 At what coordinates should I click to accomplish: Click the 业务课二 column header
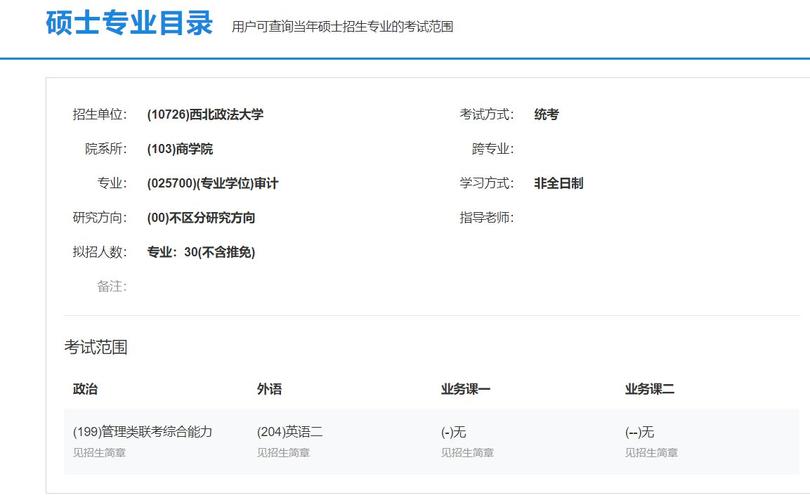coord(649,389)
